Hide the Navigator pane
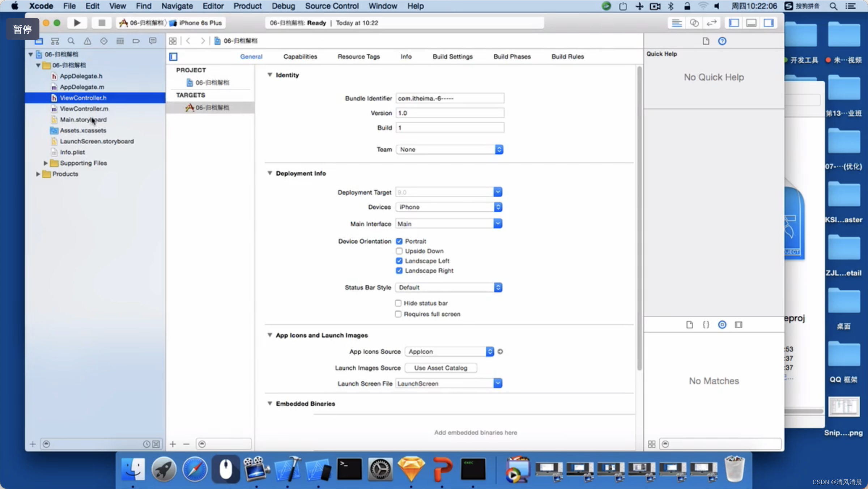The height and width of the screenshot is (489, 868). 734,23
